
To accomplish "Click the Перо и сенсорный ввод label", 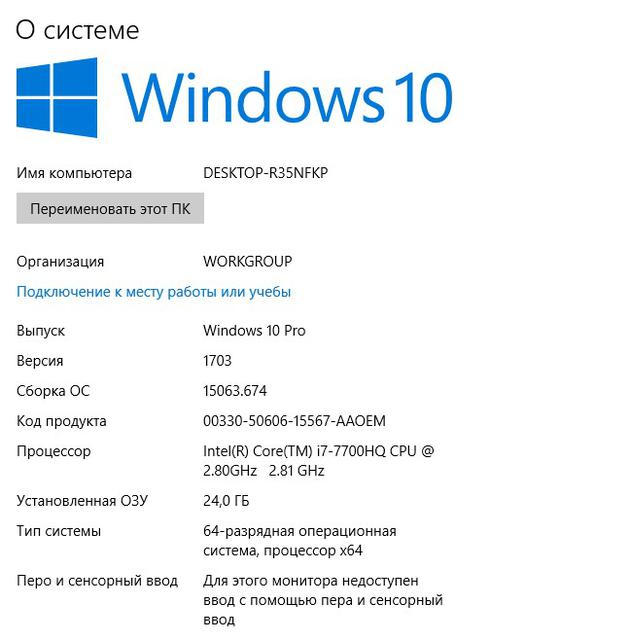I will click(97, 581).
